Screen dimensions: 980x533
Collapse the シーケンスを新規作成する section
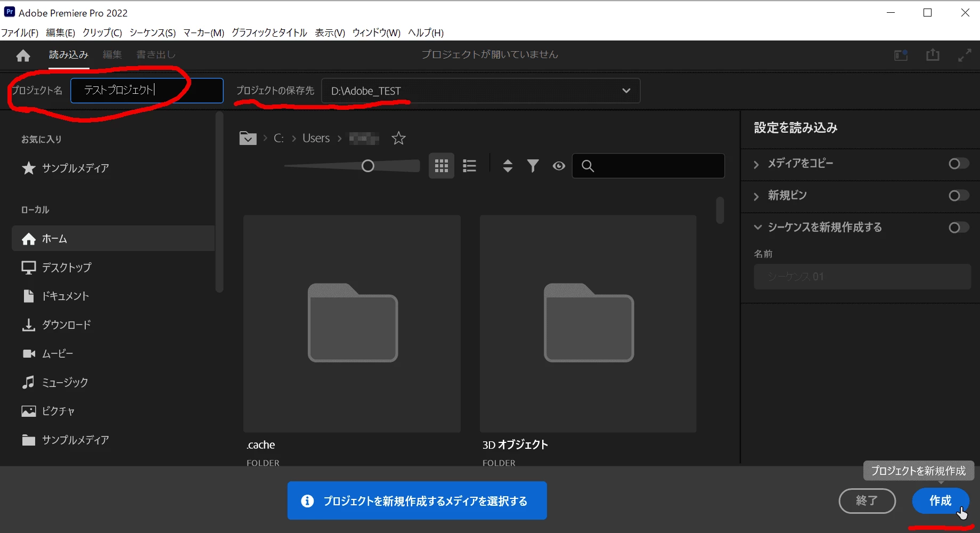757,227
